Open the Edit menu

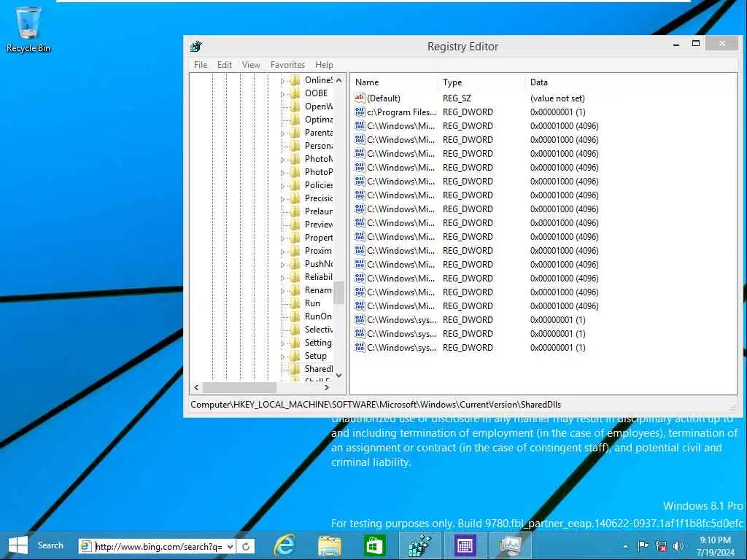coord(225,65)
